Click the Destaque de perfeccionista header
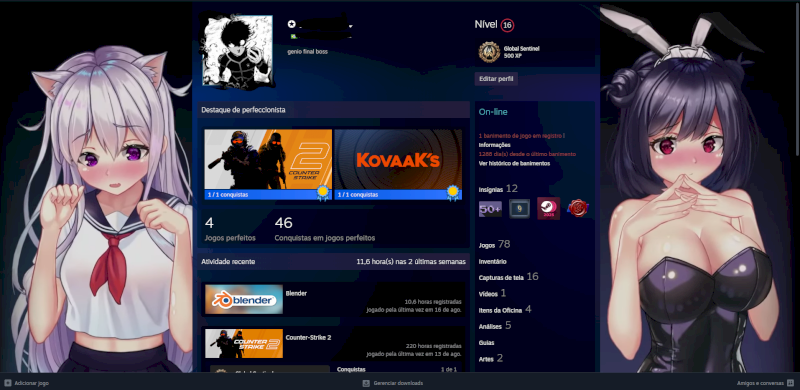800x390 pixels. point(243,110)
